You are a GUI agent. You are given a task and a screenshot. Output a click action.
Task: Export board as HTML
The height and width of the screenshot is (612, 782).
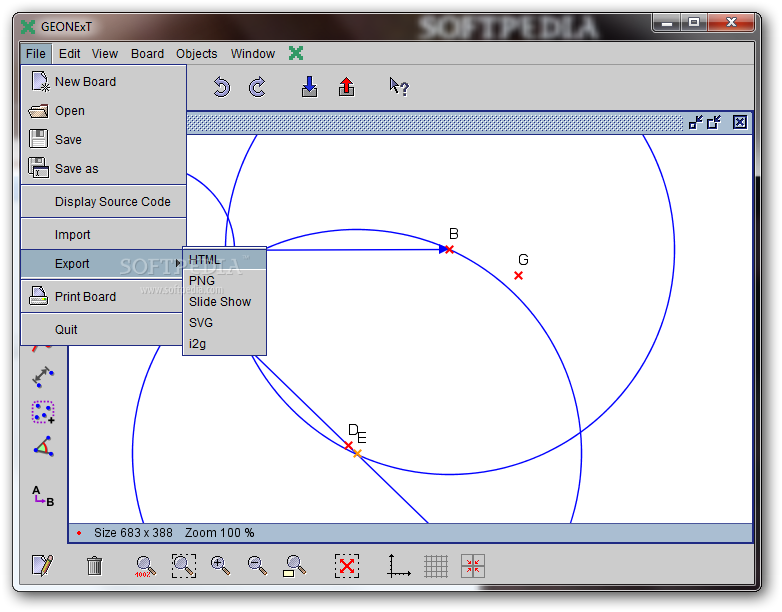(x=224, y=260)
